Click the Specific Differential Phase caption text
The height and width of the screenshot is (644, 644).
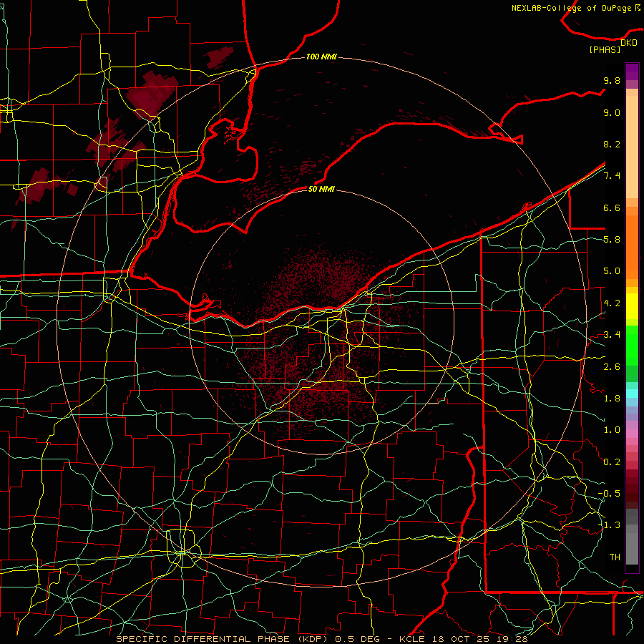[x=321, y=639]
